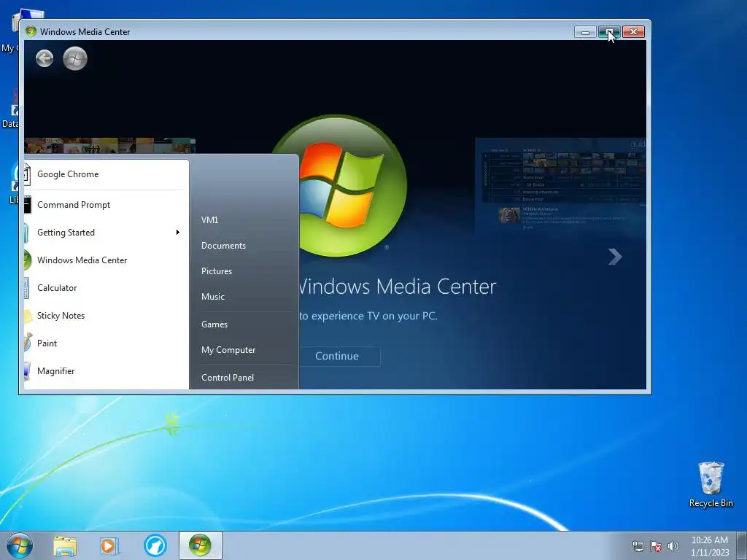Click the Sticky Notes icon in Start menu
This screenshot has width=747, height=560.
click(28, 315)
